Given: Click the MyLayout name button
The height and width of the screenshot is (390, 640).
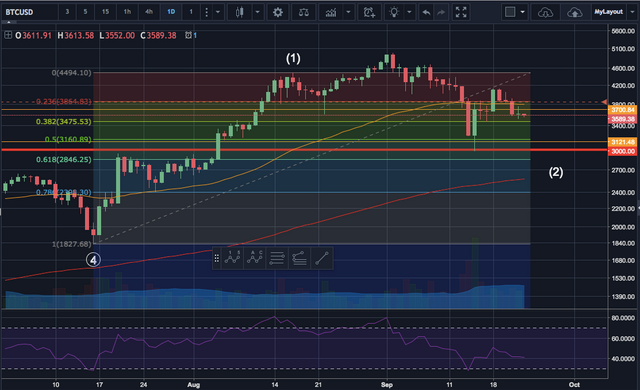Looking at the screenshot, I should [608, 12].
